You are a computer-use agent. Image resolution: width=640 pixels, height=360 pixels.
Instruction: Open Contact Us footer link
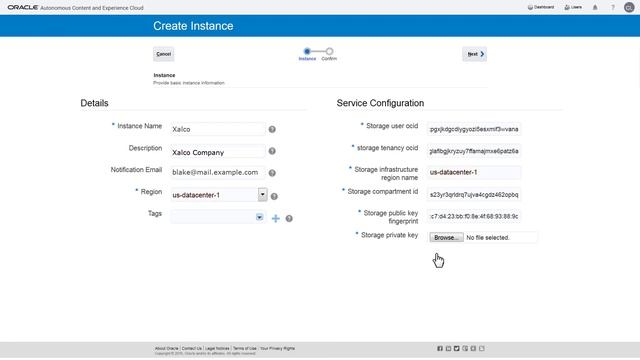192,349
